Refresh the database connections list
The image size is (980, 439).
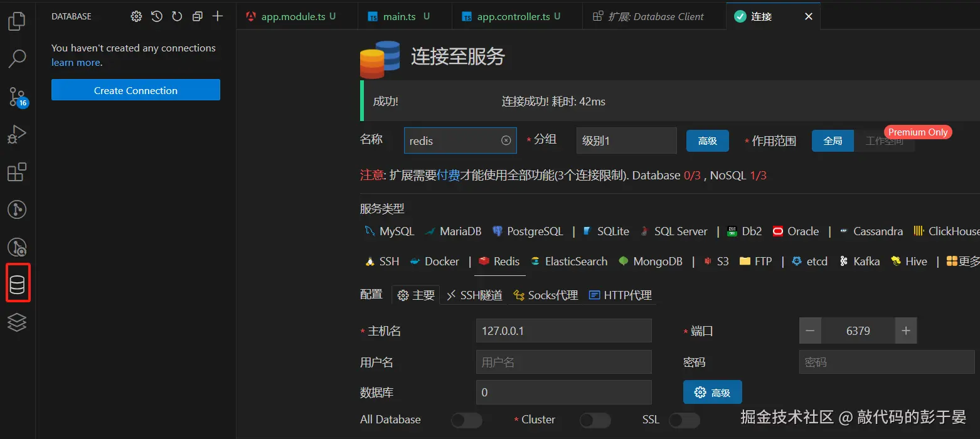pyautogui.click(x=177, y=17)
